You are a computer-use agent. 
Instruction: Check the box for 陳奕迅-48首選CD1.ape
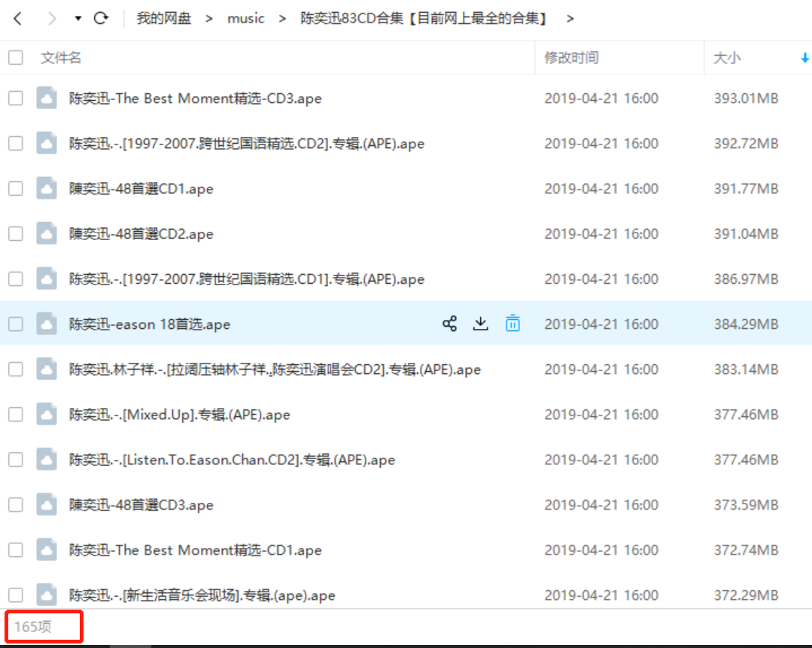point(16,189)
